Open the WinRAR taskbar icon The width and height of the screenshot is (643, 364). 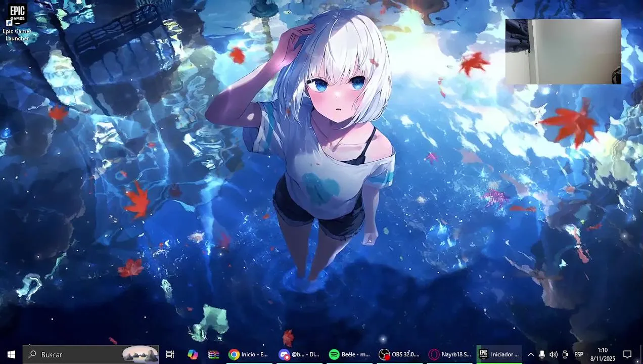point(213,354)
